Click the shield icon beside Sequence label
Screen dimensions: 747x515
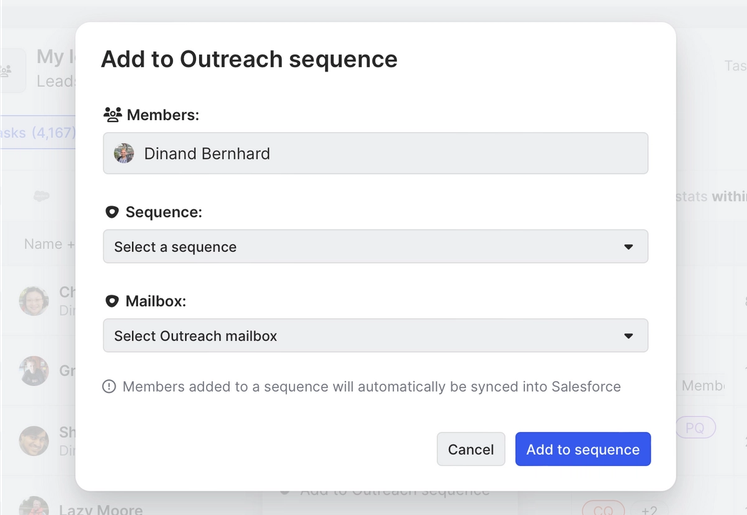point(112,212)
